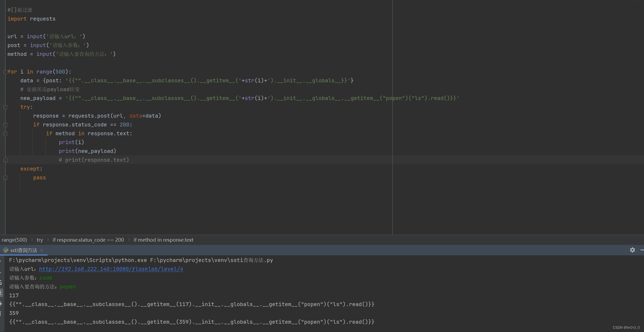Screen dimensions: 644x332
Task: Fold the 'if method in response.text' block
Action: (5, 134)
